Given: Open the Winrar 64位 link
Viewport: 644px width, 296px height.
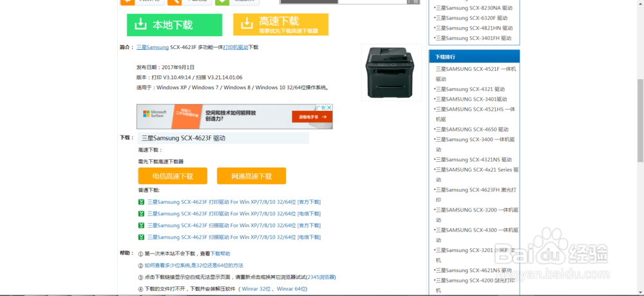Looking at the screenshot, I should [x=291, y=289].
